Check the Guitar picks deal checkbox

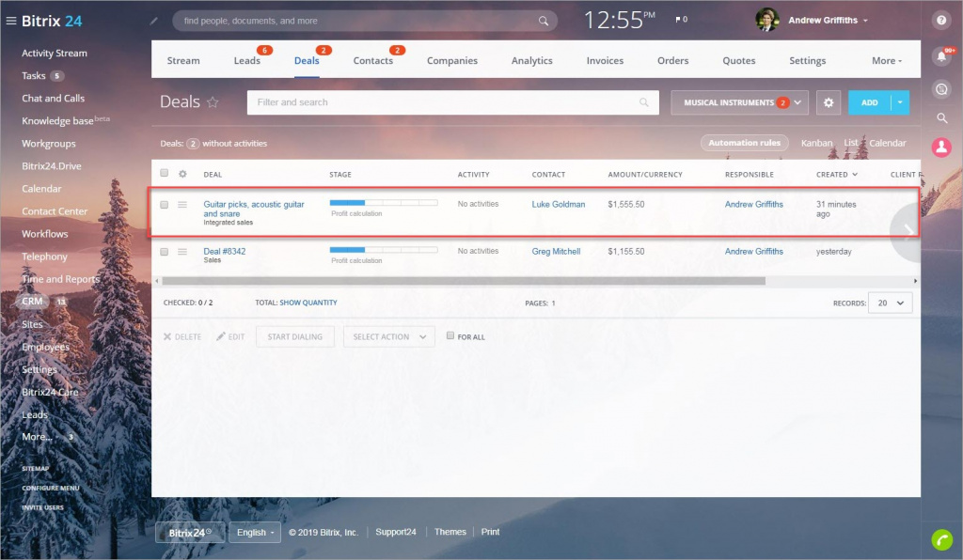click(x=165, y=205)
